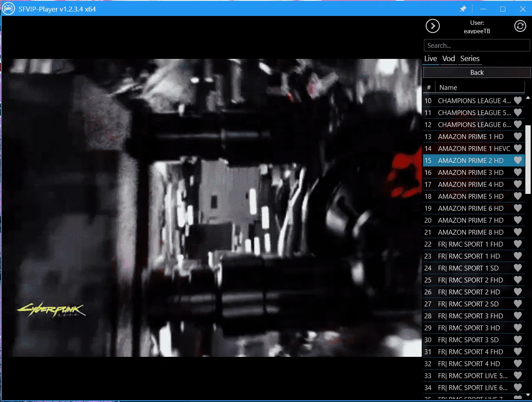
Task: Toggle heart for AMAZON PRIME 2 HD
Action: click(x=517, y=160)
